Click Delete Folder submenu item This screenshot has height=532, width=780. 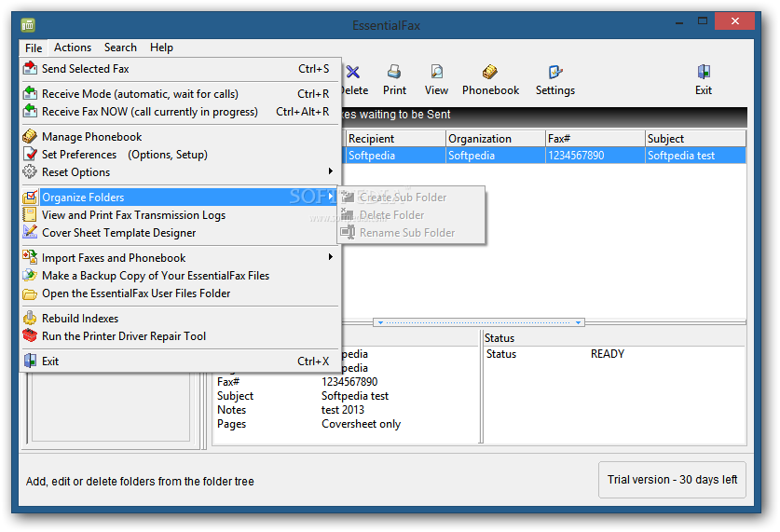click(x=411, y=215)
